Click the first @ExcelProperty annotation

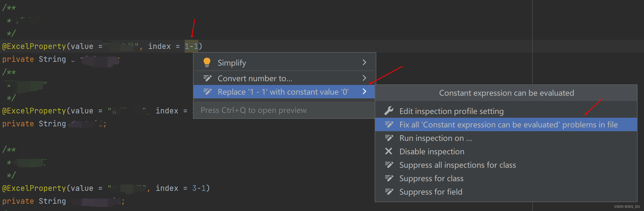coord(34,46)
